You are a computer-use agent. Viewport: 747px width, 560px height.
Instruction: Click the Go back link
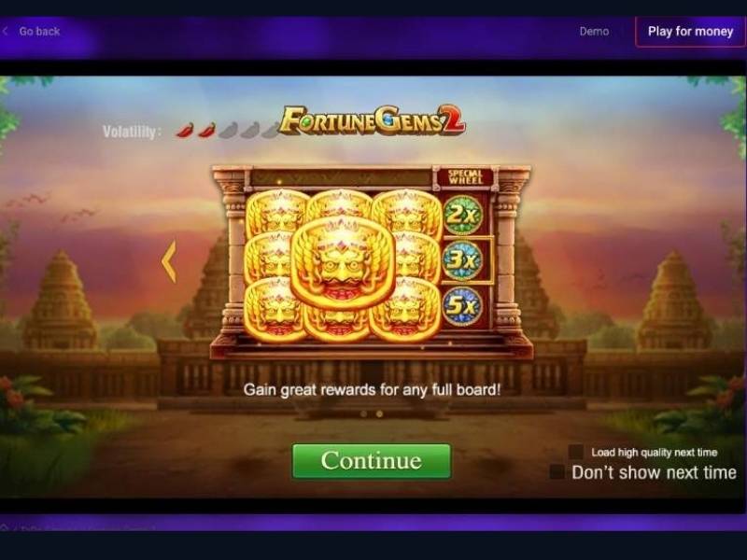tap(39, 32)
